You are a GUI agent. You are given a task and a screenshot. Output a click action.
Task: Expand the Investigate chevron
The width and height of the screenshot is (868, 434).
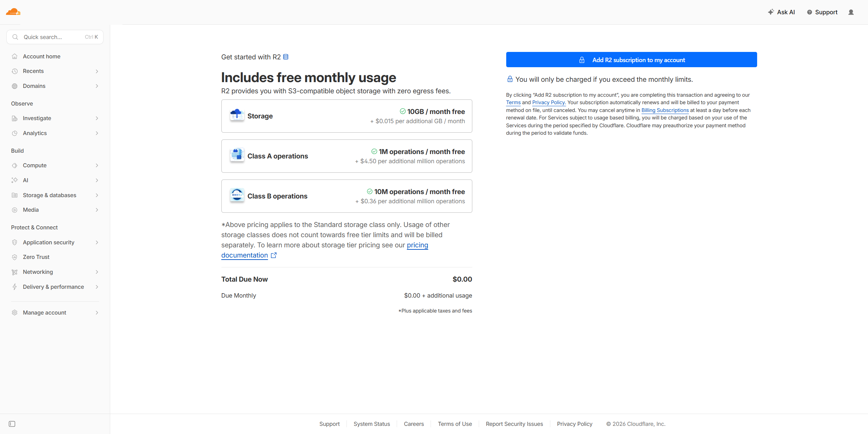97,118
